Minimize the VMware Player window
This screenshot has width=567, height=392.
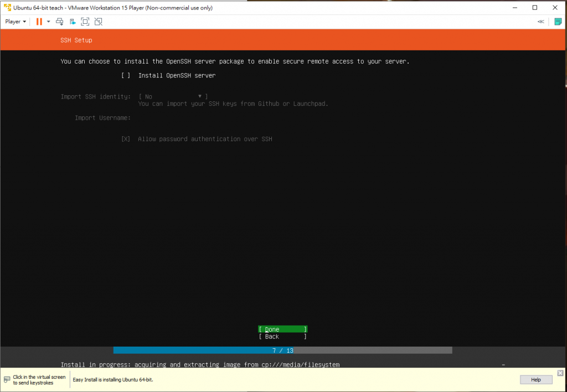pos(514,8)
